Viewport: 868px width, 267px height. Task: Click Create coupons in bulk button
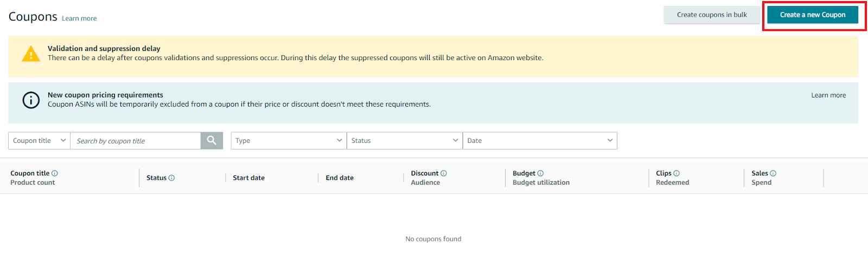712,15
